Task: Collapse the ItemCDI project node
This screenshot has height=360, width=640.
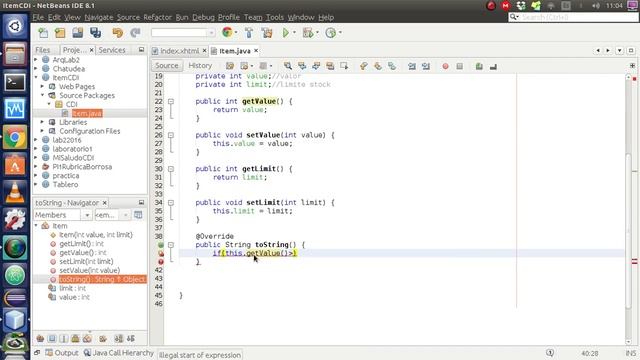Action: point(36,78)
